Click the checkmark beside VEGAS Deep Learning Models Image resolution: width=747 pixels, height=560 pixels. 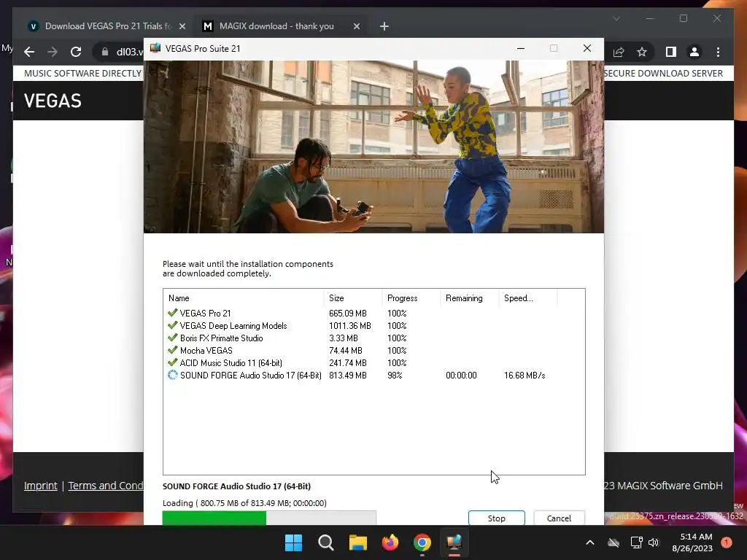[x=172, y=325]
